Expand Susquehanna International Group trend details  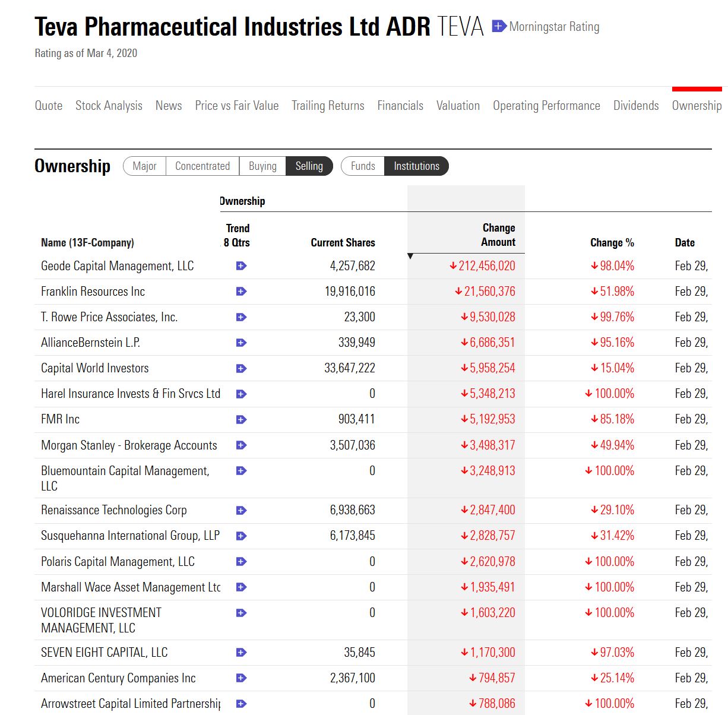(240, 535)
